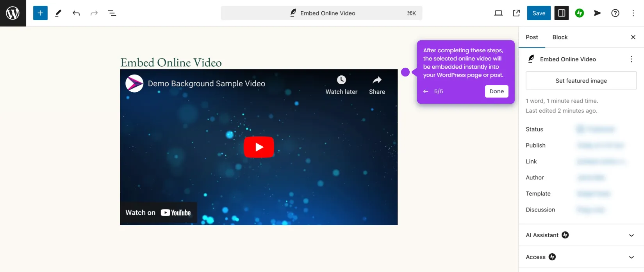Click the channel logo on the video
The height and width of the screenshot is (272, 644).
[x=134, y=84]
